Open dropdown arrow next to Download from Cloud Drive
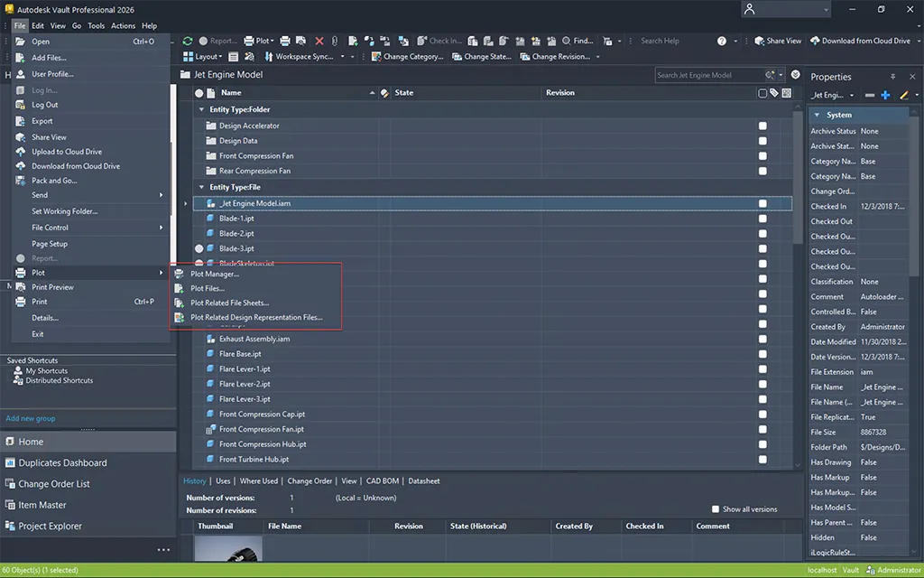 (x=918, y=41)
